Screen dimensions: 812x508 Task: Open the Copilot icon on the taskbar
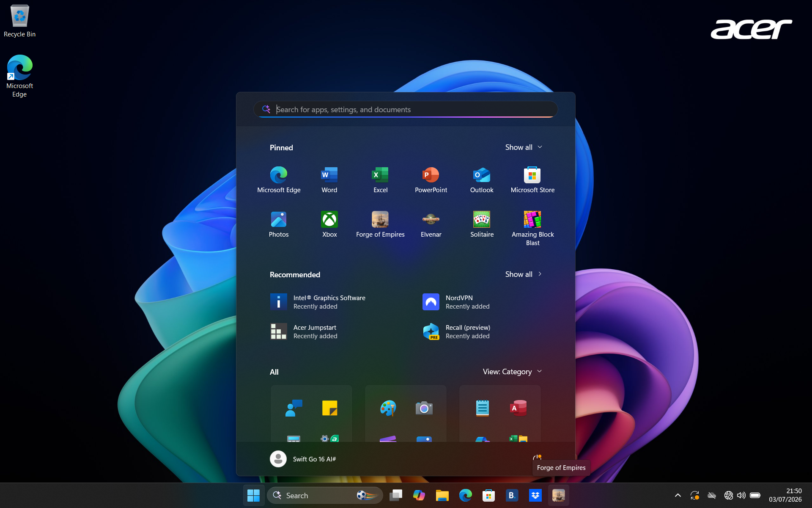coord(419,495)
